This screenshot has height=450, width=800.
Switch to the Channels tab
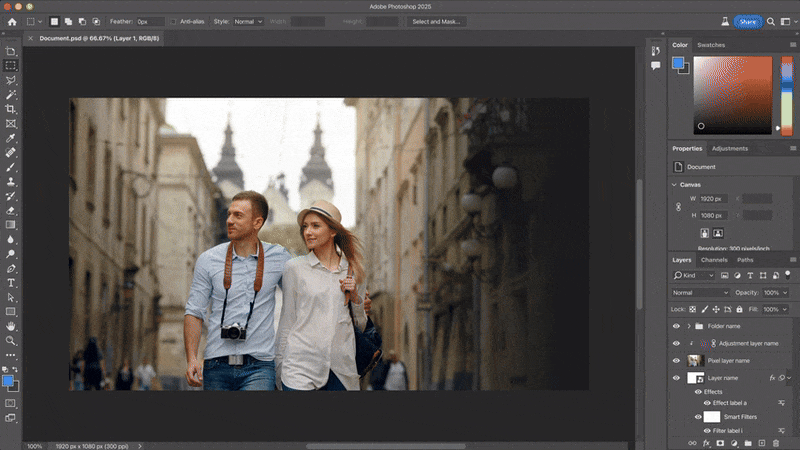[714, 260]
